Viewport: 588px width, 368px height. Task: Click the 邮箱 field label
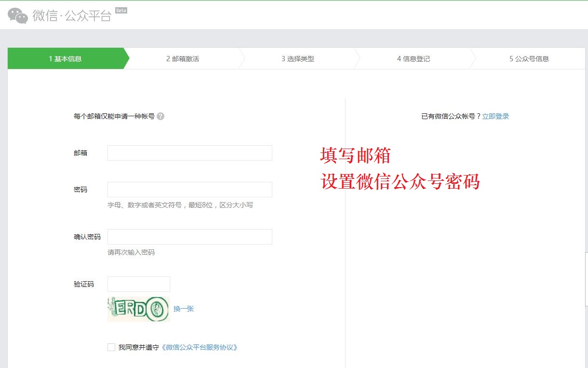coord(80,153)
